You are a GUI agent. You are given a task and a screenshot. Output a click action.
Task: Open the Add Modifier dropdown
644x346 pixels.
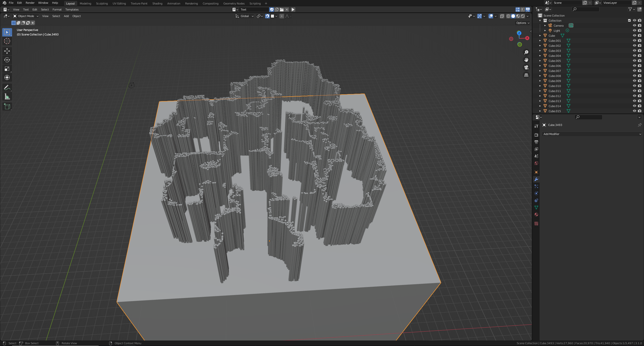[x=592, y=134]
